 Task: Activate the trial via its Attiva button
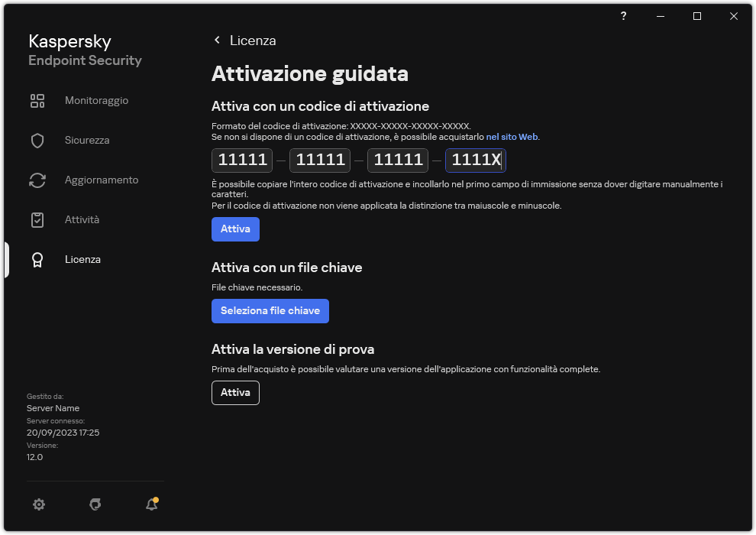[235, 392]
